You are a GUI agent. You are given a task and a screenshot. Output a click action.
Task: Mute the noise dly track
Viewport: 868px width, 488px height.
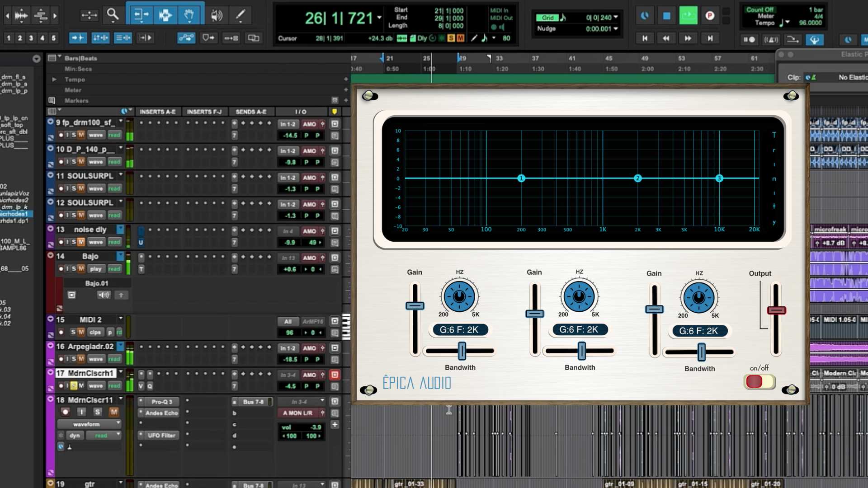click(81, 242)
